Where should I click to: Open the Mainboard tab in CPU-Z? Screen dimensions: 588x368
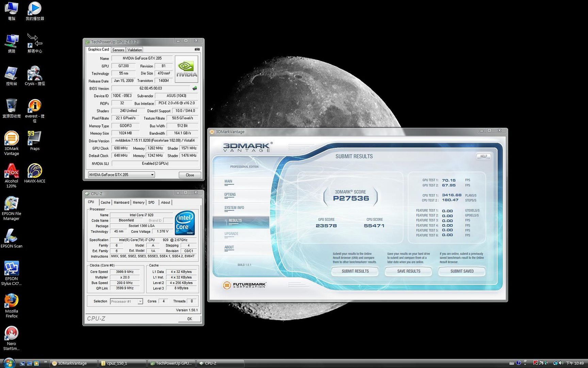tap(121, 202)
